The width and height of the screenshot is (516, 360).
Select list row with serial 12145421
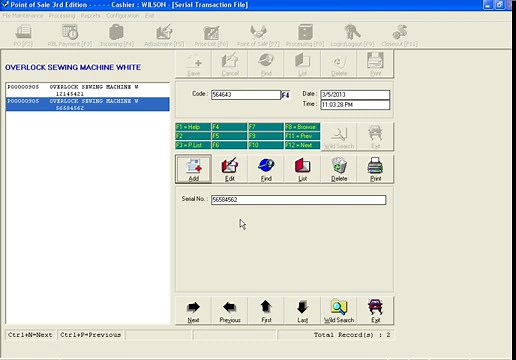[88, 90]
